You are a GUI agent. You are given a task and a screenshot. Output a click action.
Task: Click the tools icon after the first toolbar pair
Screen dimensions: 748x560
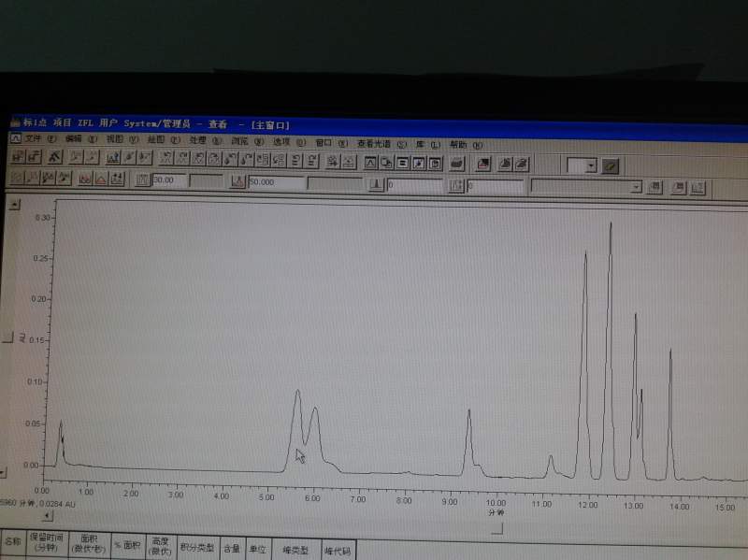click(55, 157)
